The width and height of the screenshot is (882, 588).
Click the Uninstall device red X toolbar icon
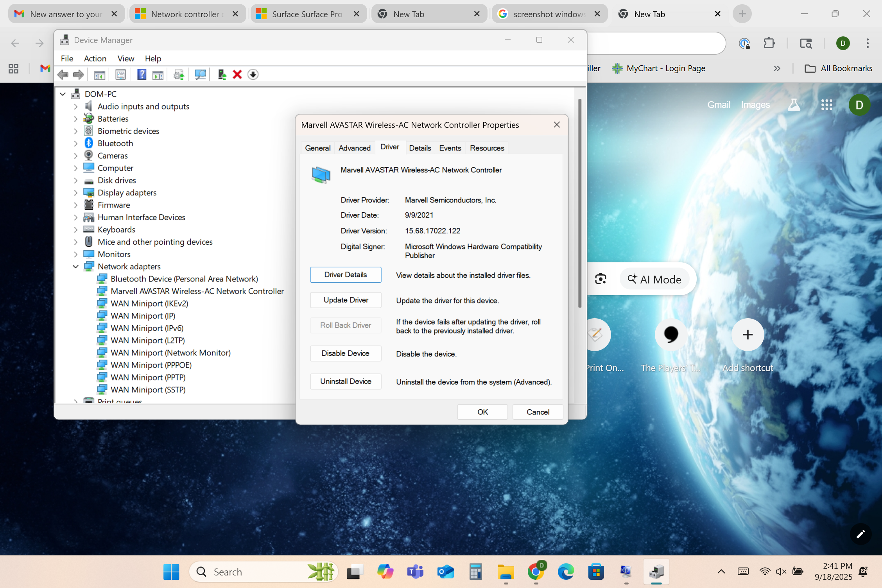click(x=237, y=74)
